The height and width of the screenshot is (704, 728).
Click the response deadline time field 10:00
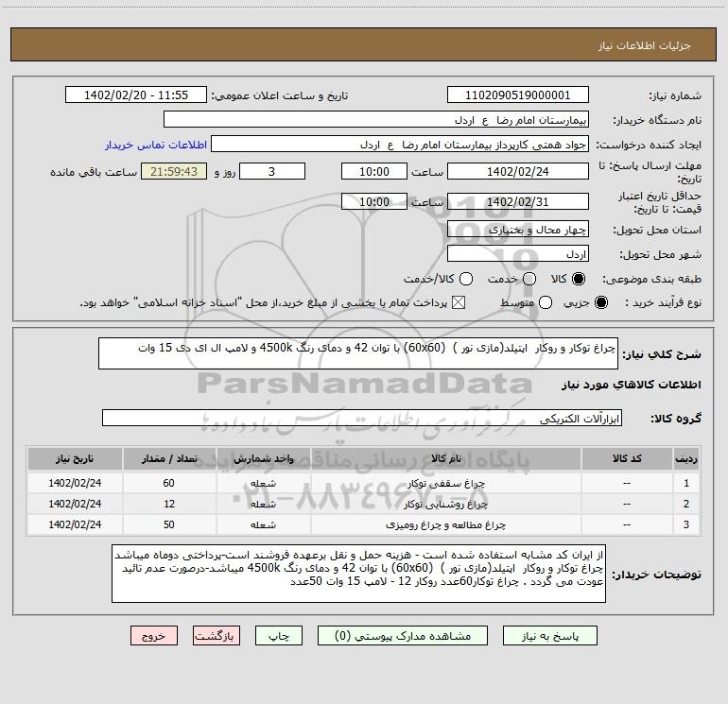pos(374,171)
